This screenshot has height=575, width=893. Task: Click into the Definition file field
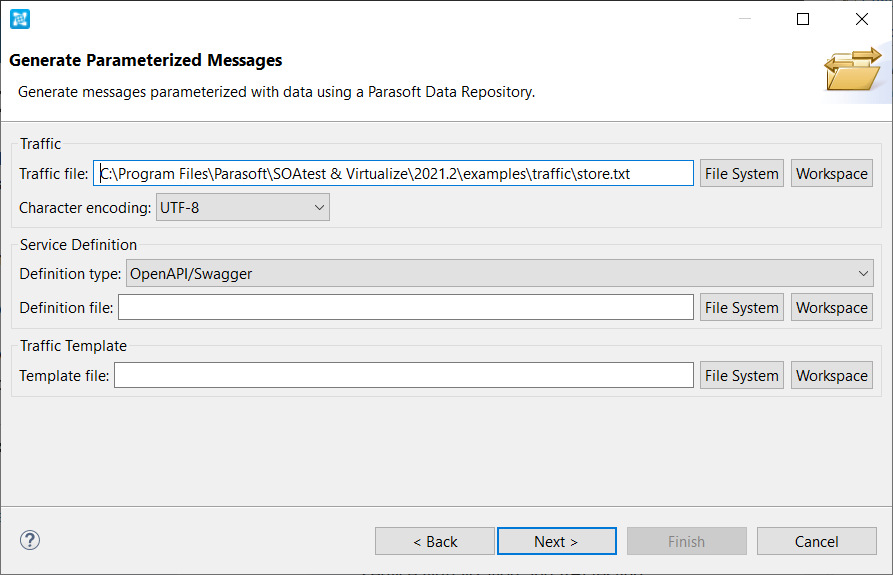point(405,307)
